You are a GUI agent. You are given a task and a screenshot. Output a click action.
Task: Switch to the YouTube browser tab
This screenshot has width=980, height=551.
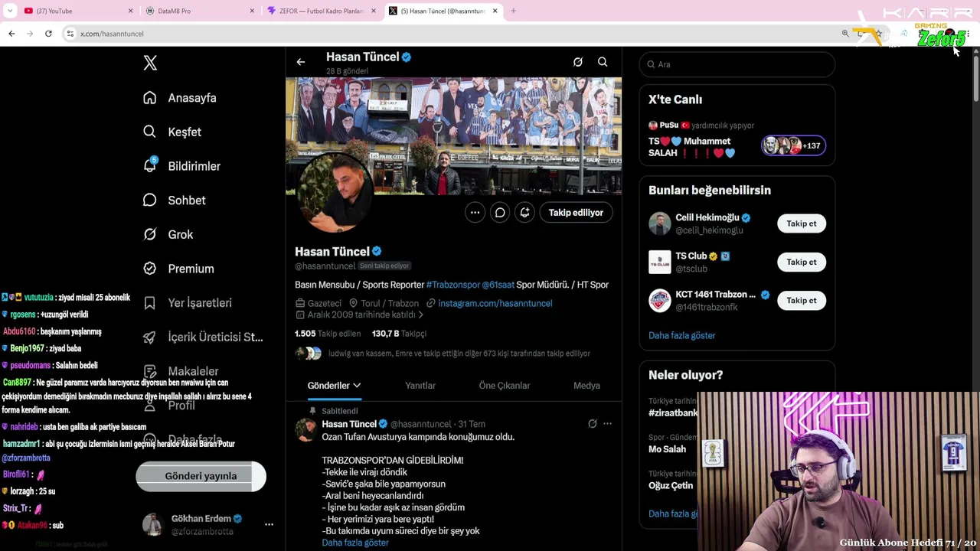(x=77, y=11)
